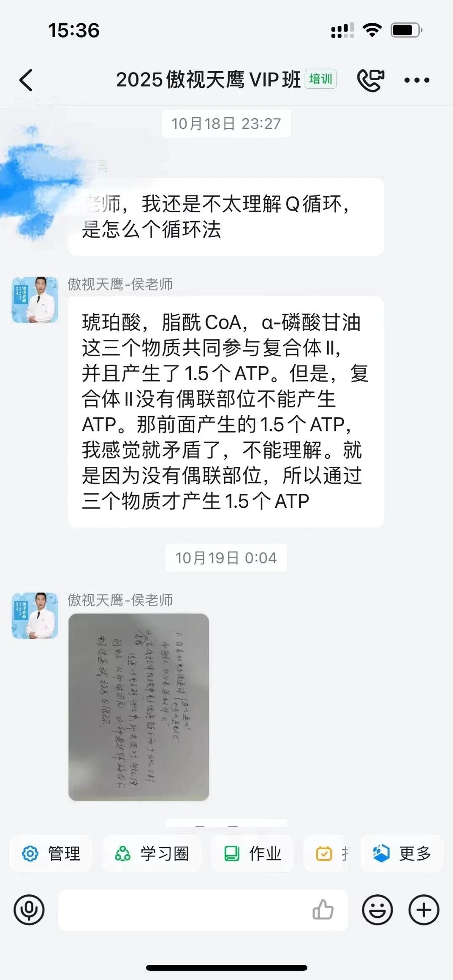View the handwritten note image
The width and height of the screenshot is (453, 980).
(x=138, y=707)
